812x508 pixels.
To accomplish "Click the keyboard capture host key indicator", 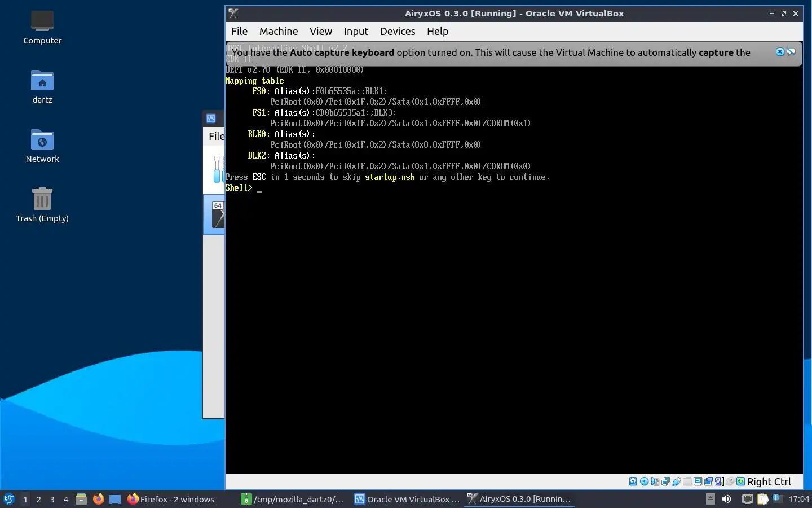I will 740,481.
